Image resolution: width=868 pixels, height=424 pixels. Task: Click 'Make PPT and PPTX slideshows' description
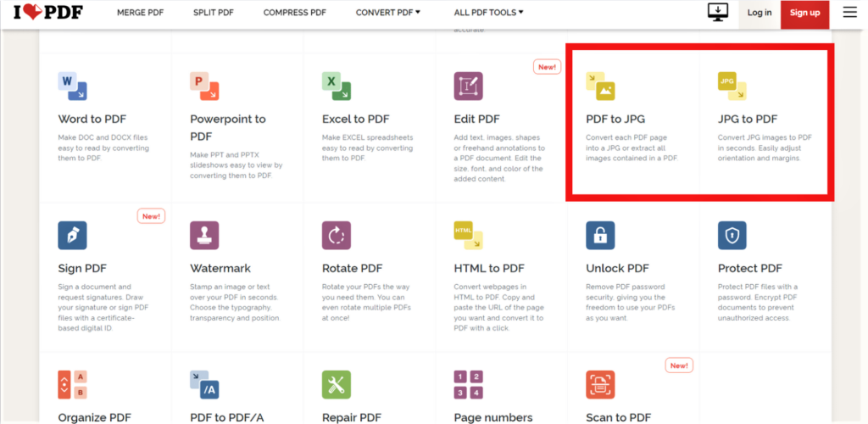pos(236,165)
